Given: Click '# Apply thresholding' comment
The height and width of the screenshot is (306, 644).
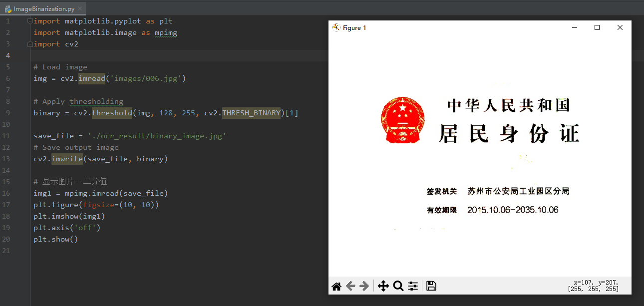Looking at the screenshot, I should pyautogui.click(x=78, y=101).
